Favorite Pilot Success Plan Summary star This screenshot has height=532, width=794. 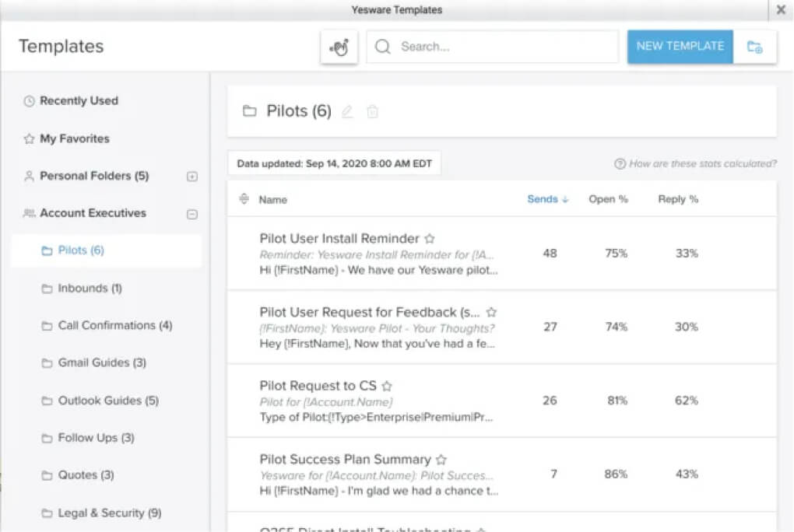(x=441, y=459)
